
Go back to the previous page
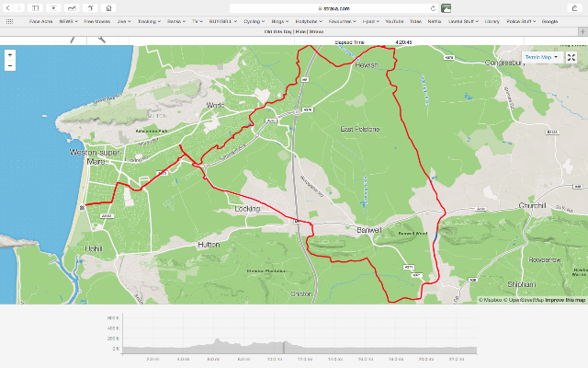tap(8, 8)
